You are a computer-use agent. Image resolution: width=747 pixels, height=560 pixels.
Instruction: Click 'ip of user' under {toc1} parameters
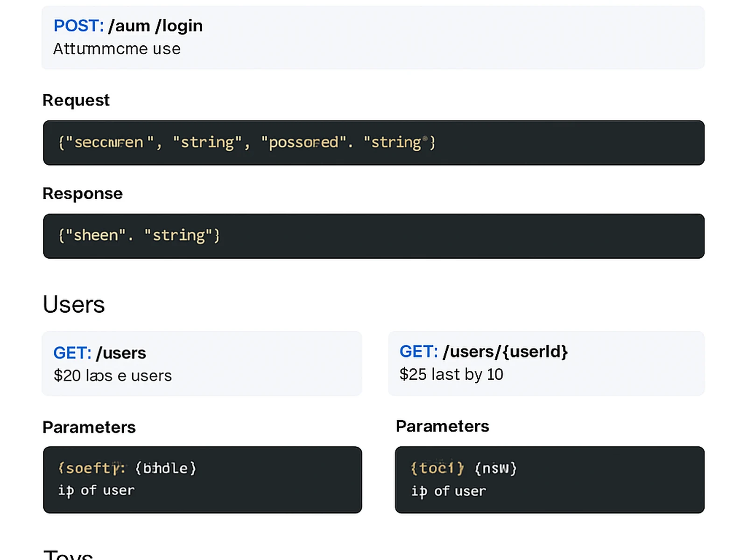(449, 491)
